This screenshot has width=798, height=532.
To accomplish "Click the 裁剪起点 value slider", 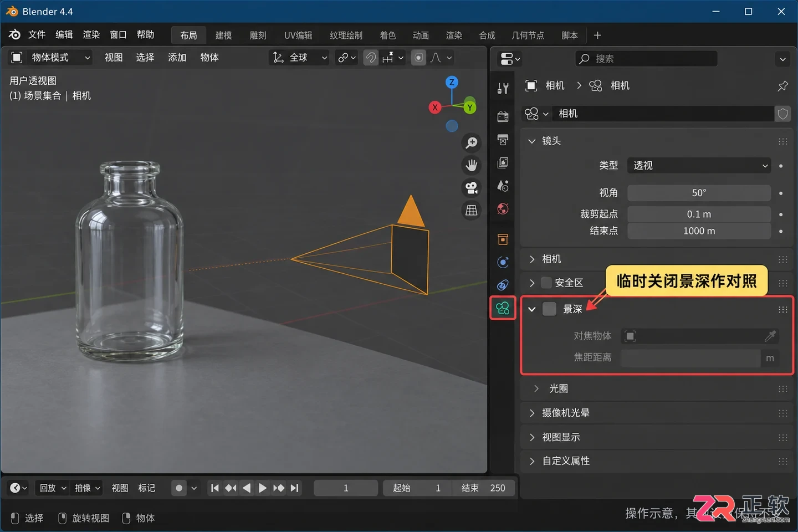I will [699, 214].
